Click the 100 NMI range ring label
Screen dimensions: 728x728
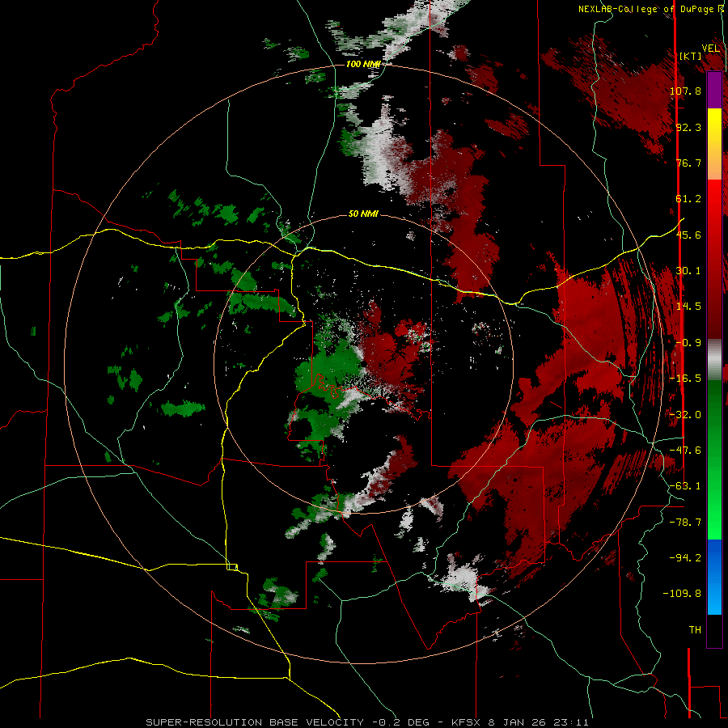click(363, 64)
